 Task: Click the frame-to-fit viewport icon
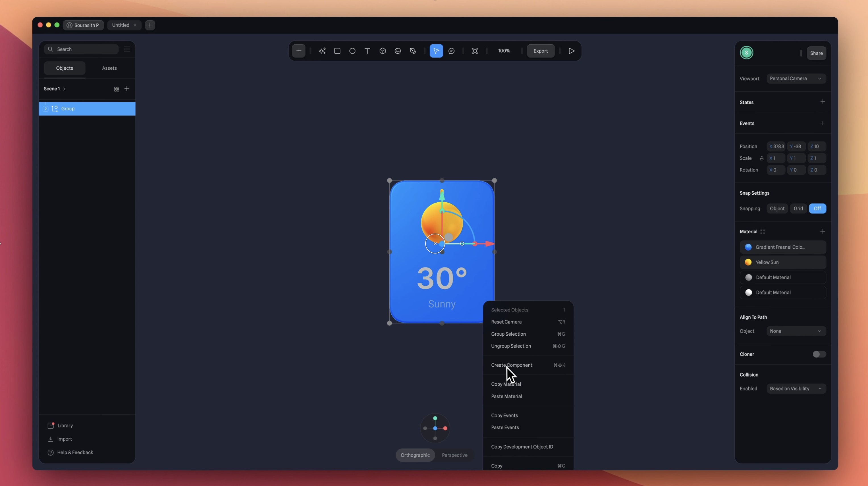(475, 51)
